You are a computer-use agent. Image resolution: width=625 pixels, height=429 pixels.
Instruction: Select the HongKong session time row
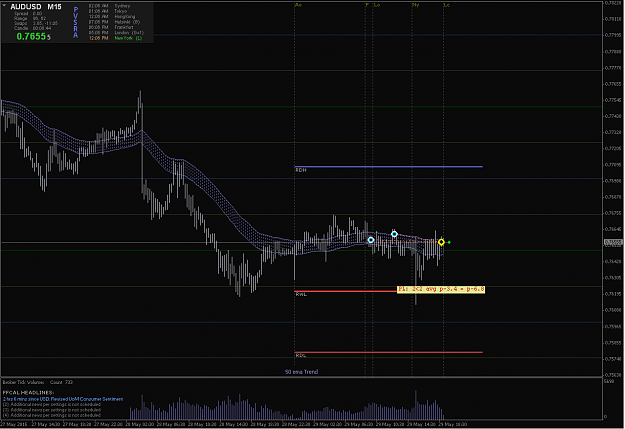[112, 17]
